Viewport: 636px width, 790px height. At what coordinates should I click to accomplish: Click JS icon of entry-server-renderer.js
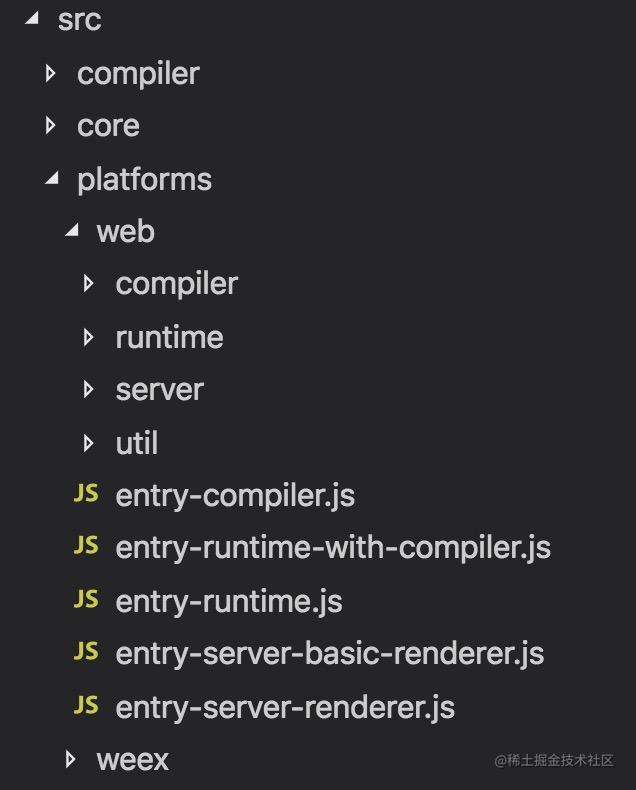pos(86,704)
